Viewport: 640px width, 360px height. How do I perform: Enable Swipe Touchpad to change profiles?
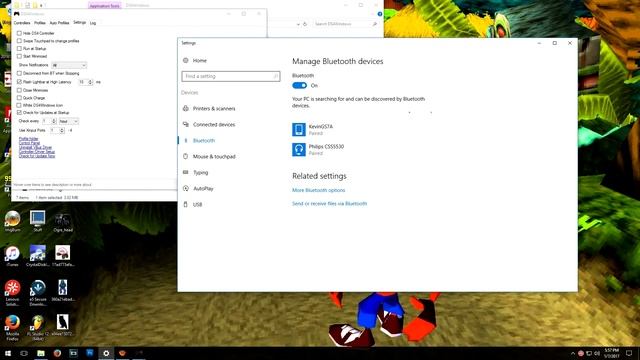coord(19,41)
